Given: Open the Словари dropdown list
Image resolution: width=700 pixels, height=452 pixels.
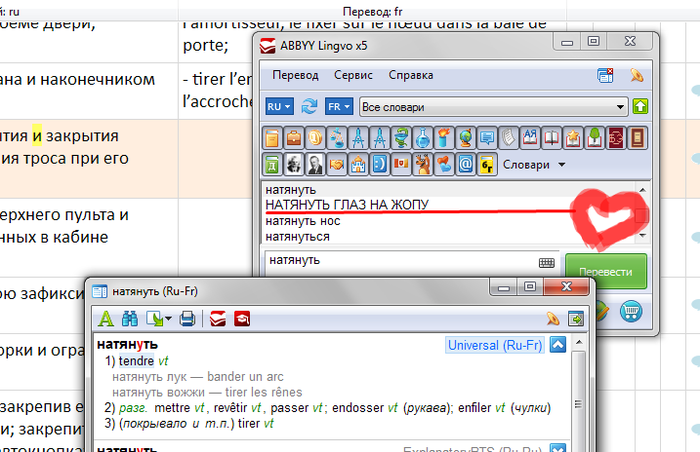Looking at the screenshot, I should pyautogui.click(x=534, y=165).
